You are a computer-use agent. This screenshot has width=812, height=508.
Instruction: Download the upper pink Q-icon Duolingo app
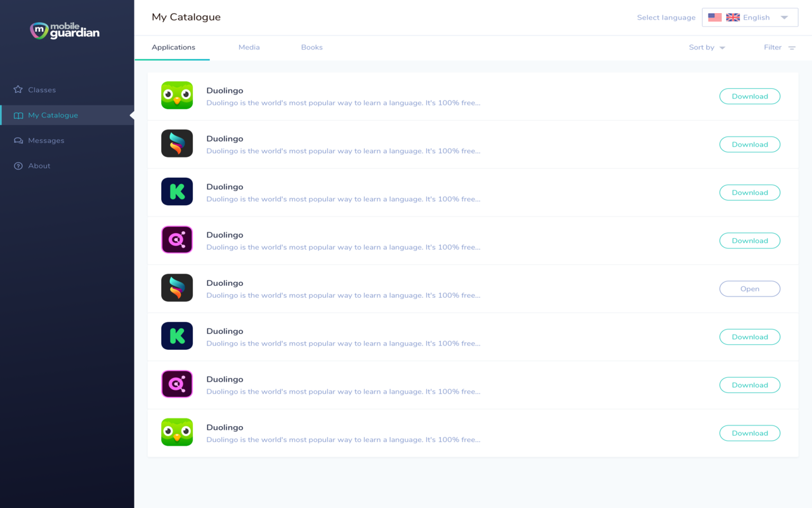(x=750, y=241)
